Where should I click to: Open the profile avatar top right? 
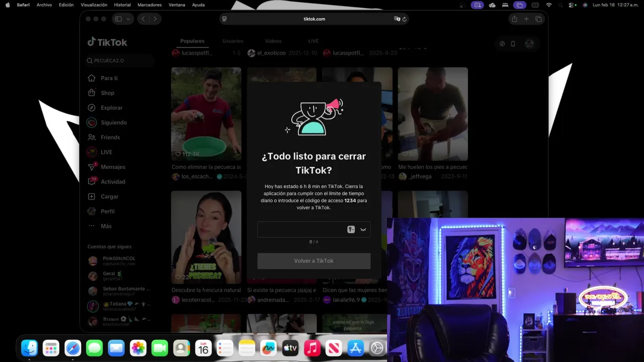tap(529, 44)
